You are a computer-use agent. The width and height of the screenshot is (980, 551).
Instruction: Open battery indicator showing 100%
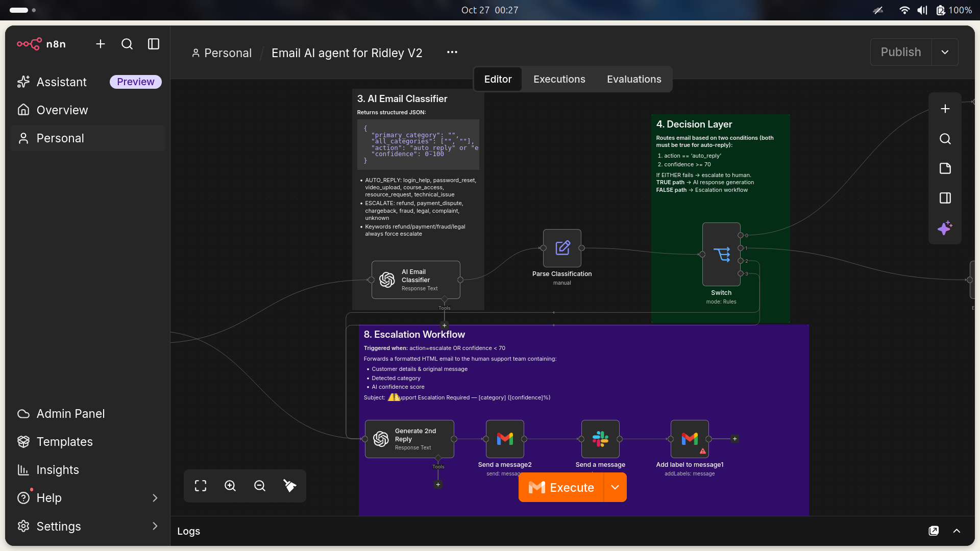tap(954, 10)
